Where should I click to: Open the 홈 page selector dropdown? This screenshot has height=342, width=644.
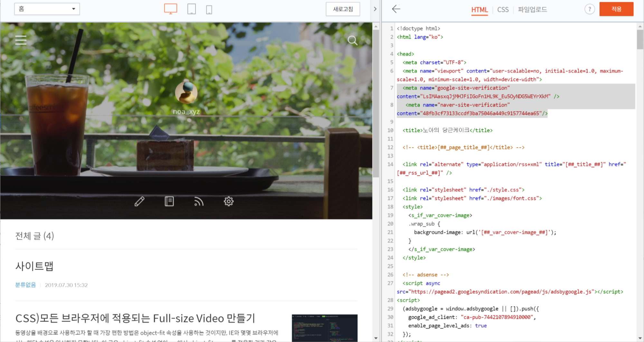47,9
